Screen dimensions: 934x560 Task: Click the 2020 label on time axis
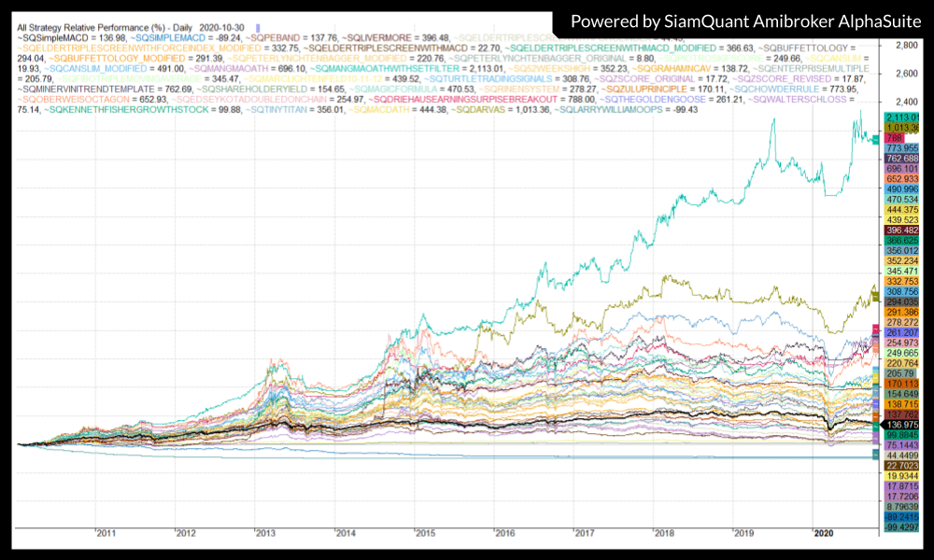pos(824,533)
